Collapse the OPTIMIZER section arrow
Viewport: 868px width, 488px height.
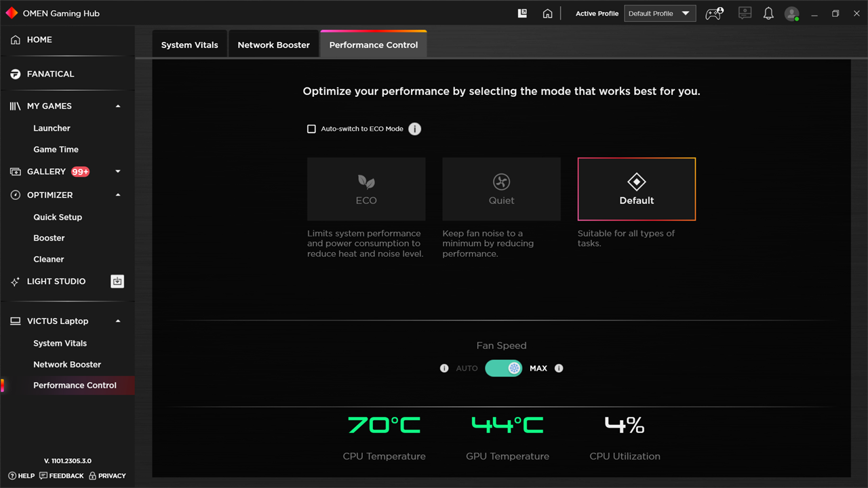tap(118, 195)
